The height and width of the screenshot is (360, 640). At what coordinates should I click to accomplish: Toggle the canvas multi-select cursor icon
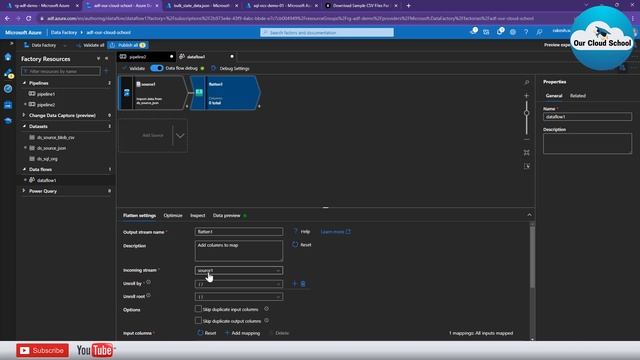pos(527,166)
